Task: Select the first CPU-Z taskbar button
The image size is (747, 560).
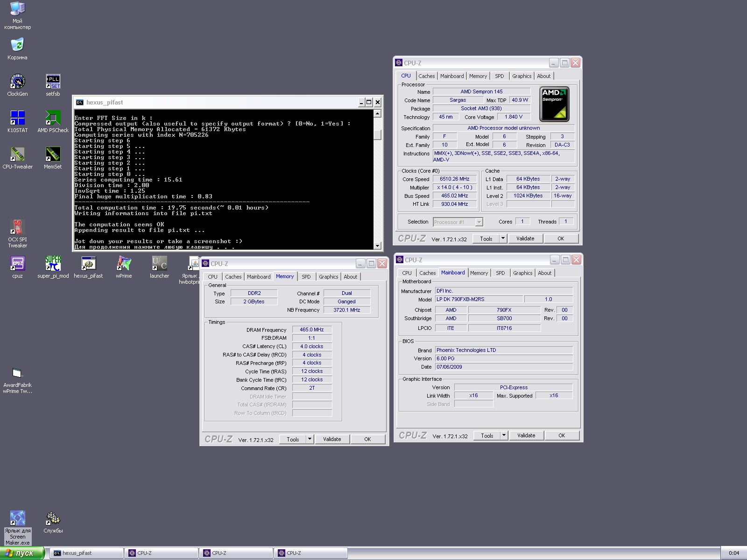Action: click(162, 553)
